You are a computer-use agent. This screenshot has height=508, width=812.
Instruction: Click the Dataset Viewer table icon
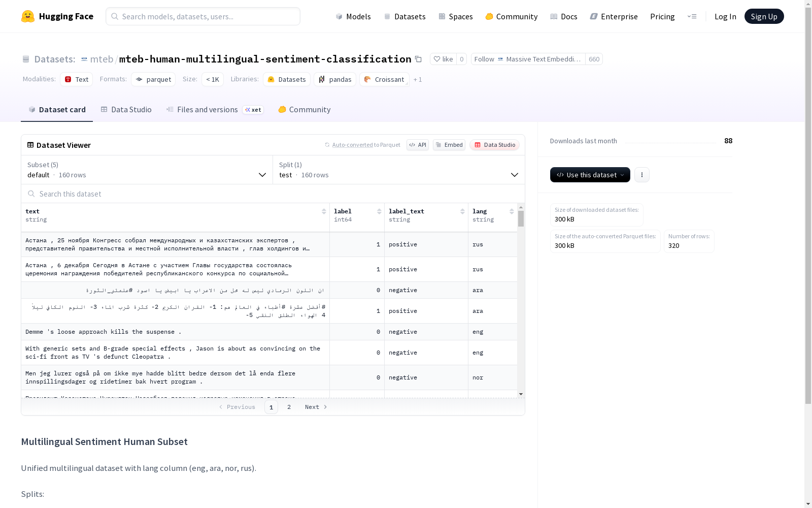30,145
